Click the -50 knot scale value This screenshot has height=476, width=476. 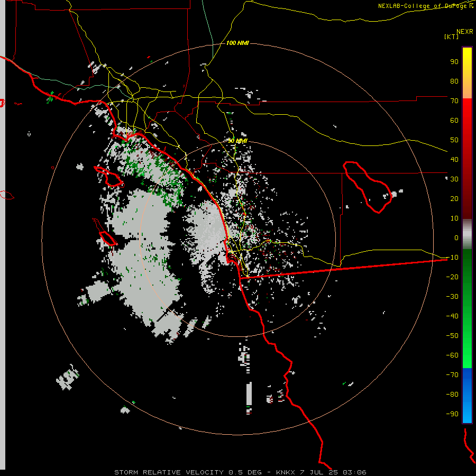point(452,336)
